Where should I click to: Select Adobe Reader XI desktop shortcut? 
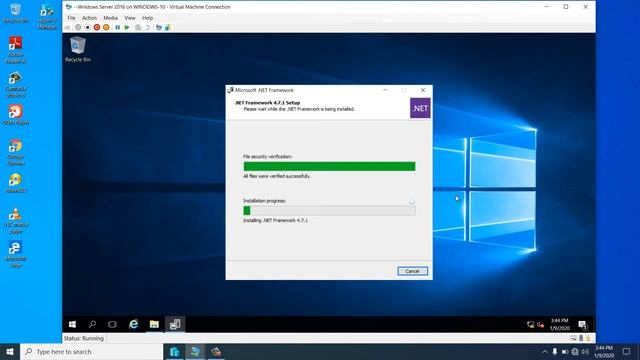16,50
